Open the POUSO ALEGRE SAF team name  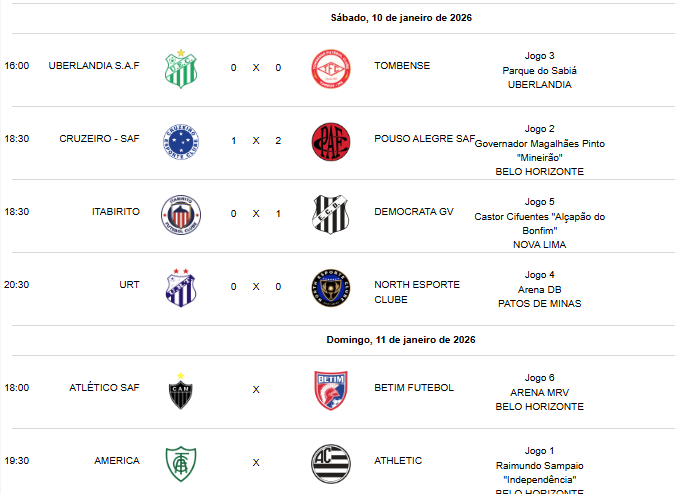tap(424, 139)
